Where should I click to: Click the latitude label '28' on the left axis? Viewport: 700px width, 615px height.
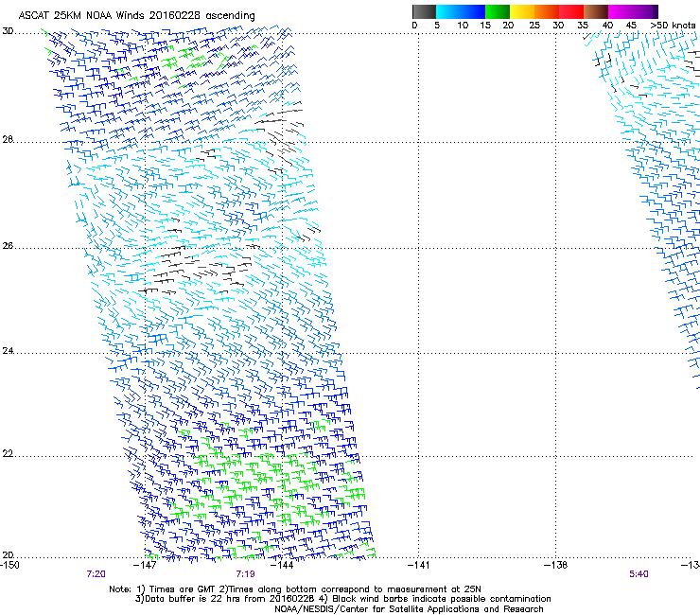click(8, 140)
